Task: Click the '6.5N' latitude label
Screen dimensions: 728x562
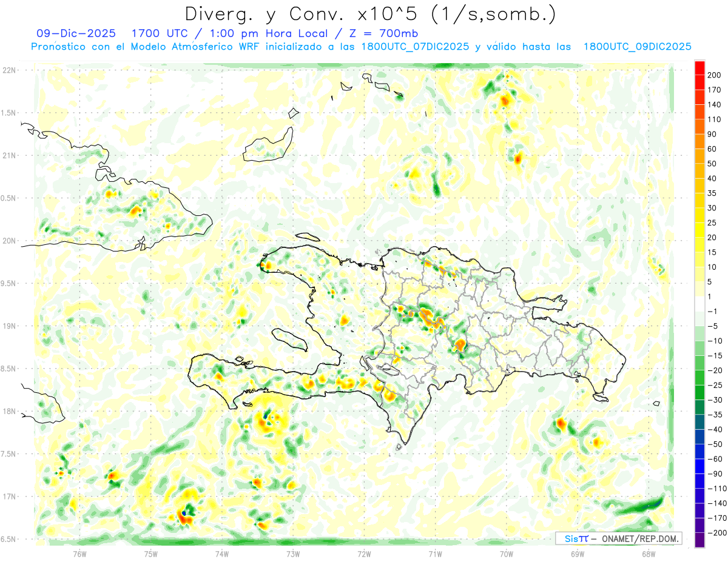Action: tap(8, 539)
